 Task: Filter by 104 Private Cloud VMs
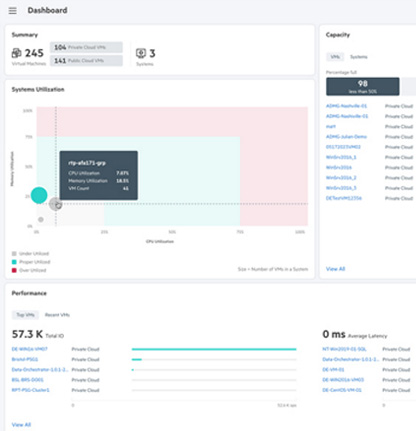click(x=86, y=47)
